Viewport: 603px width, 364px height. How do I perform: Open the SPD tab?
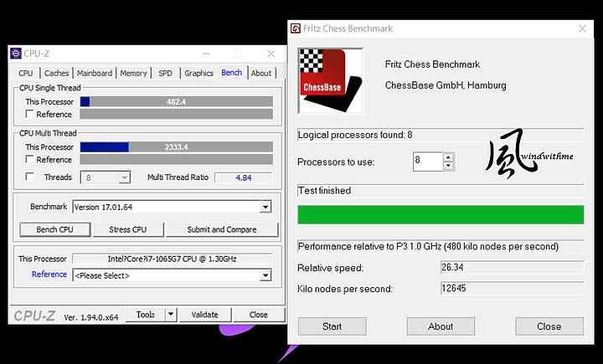point(165,73)
